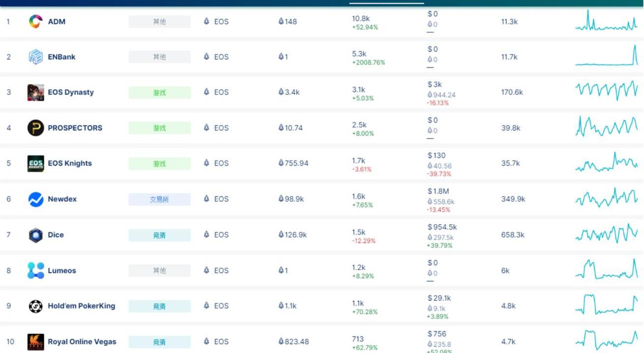This screenshot has width=644, height=353.
Task: Click the 349.9k transactions for Newdex
Action: [x=513, y=199]
